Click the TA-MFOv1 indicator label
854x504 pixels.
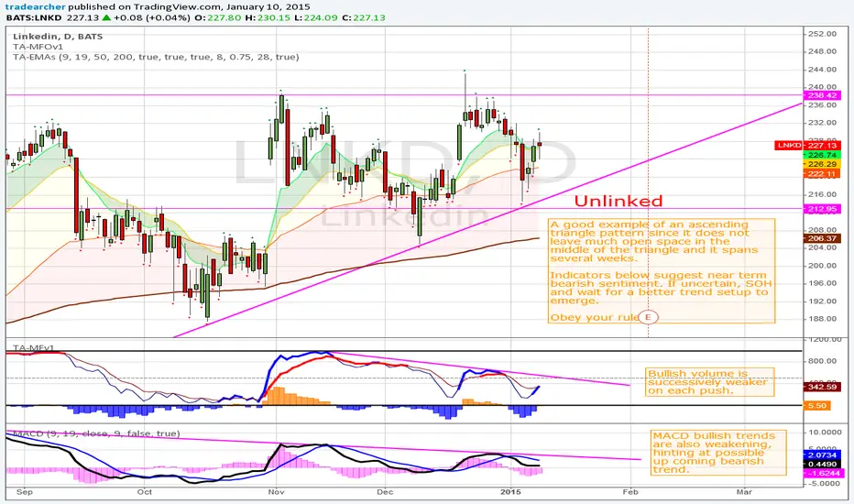(38, 47)
